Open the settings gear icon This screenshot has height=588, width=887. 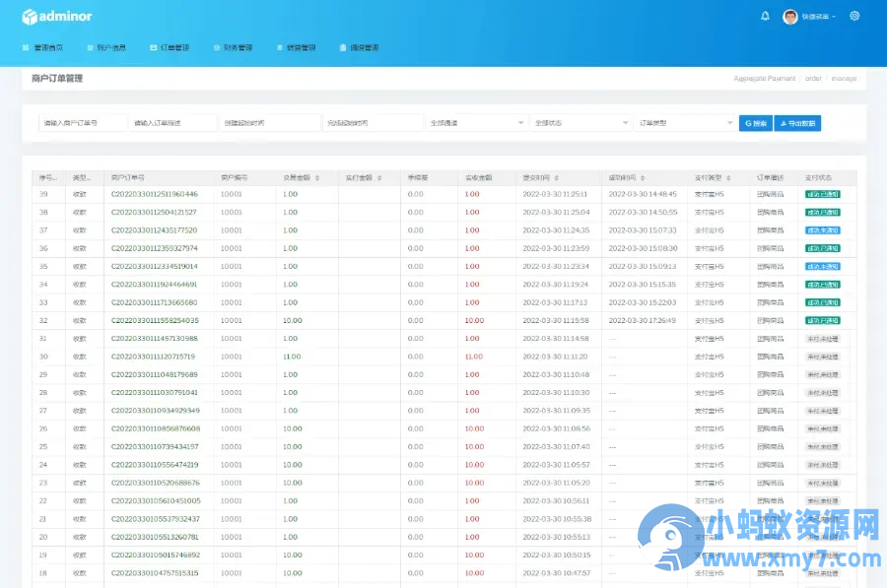tap(854, 16)
